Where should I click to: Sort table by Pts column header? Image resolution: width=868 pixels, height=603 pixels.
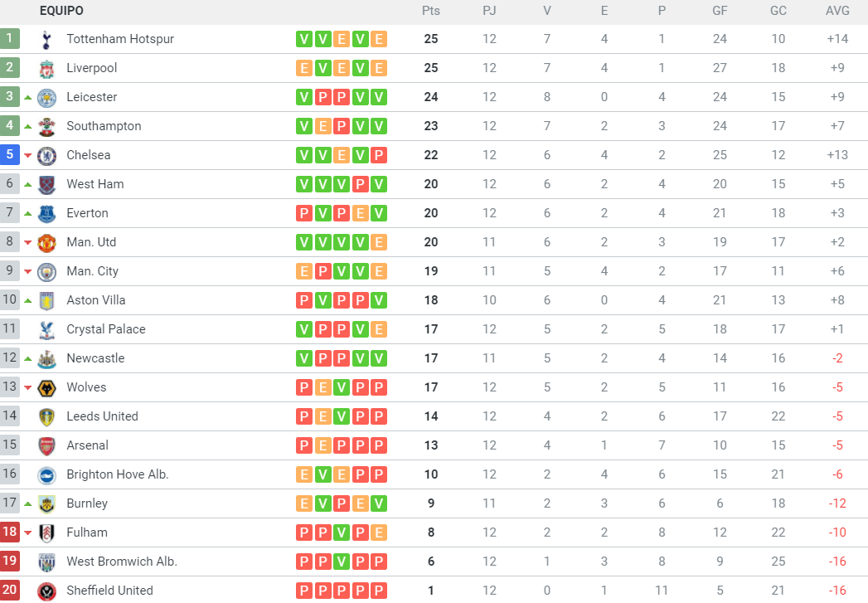click(430, 11)
